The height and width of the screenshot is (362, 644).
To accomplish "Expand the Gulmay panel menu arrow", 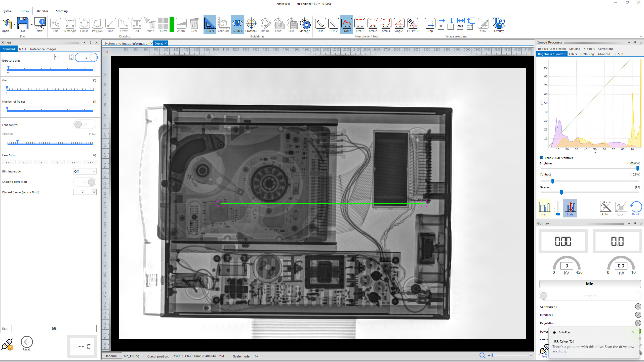I will (629, 223).
